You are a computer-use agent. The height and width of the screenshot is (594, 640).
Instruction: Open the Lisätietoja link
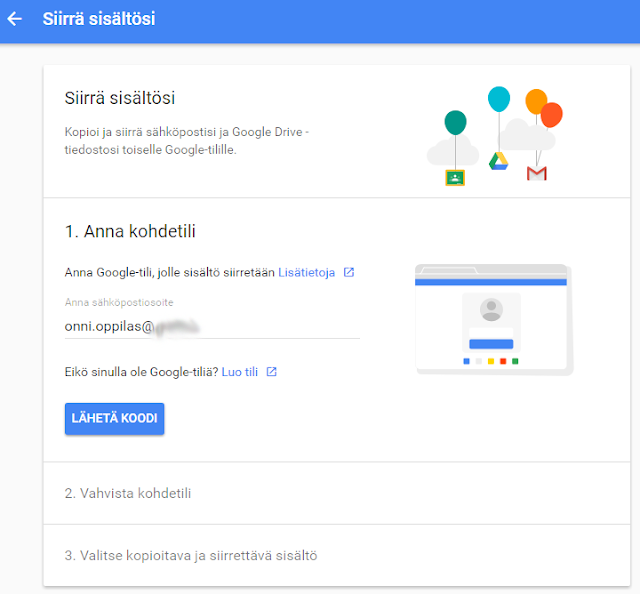[306, 272]
